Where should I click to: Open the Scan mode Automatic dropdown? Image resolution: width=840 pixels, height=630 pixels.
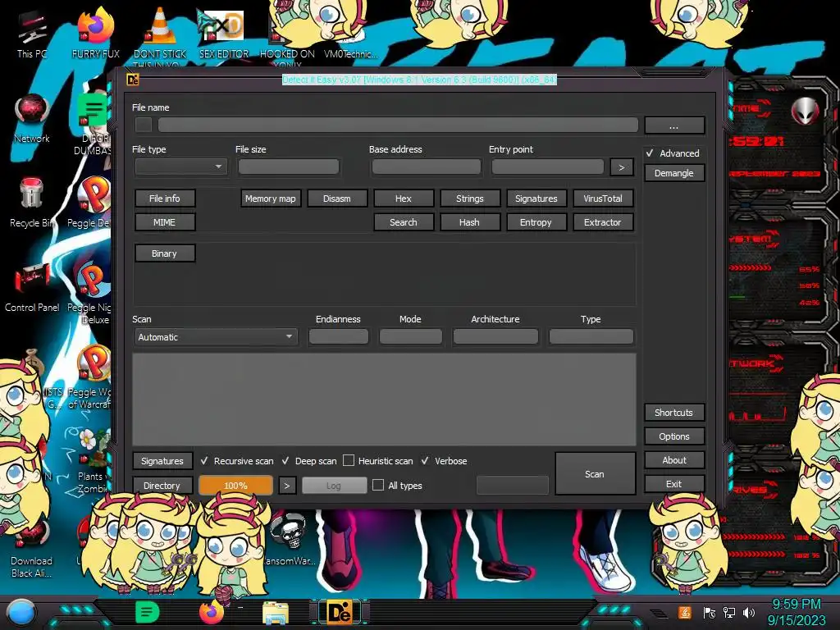pos(216,337)
